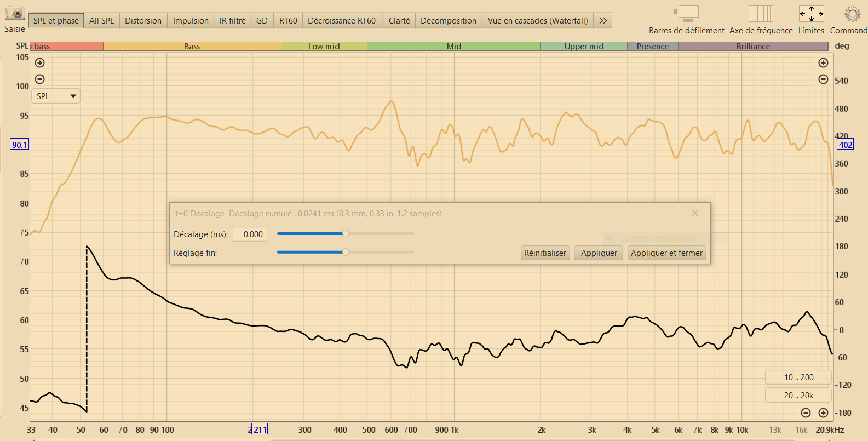Show more graph tabs with double chevron
Screen dimensions: 868x441
(x=603, y=21)
